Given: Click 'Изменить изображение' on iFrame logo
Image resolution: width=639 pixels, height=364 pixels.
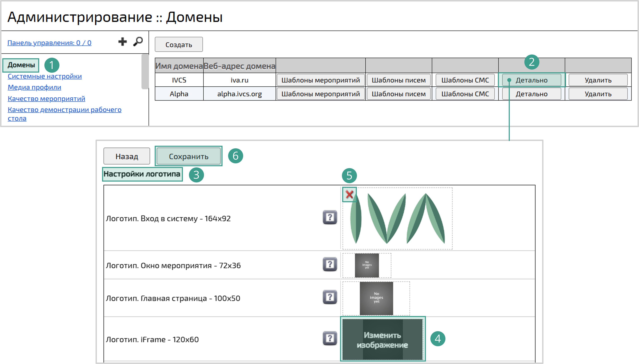Looking at the screenshot, I should pyautogui.click(x=382, y=340).
